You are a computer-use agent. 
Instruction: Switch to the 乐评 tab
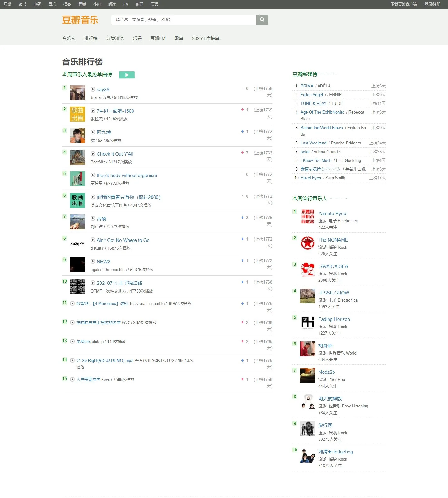(137, 38)
